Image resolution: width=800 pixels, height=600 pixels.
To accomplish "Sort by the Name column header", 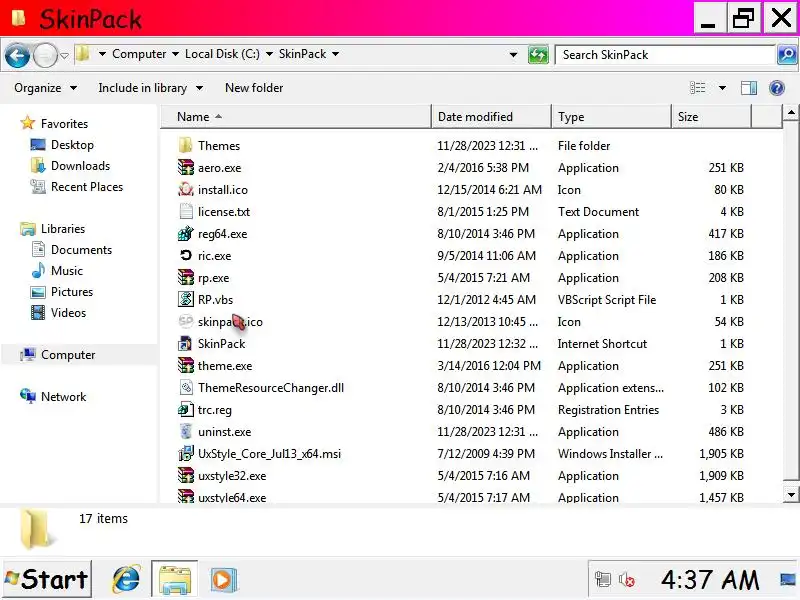I will tap(296, 117).
